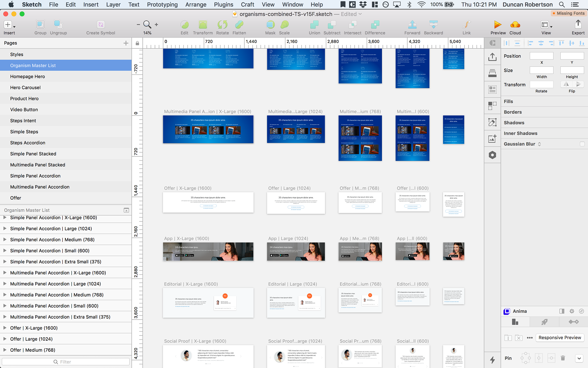This screenshot has width=588, height=368.
Task: Click the Rotate tool icon
Action: point(222,25)
